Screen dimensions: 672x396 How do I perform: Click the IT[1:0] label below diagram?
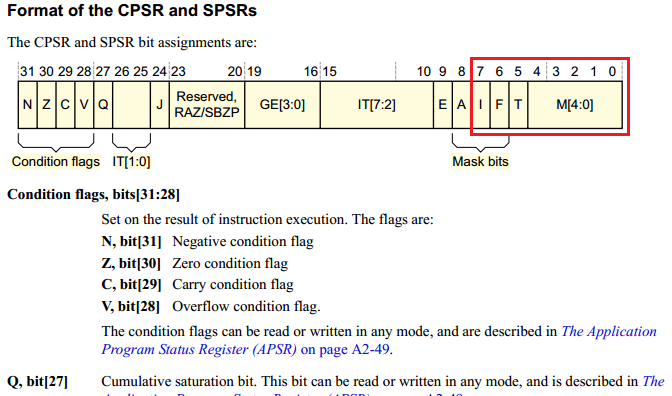[131, 162]
